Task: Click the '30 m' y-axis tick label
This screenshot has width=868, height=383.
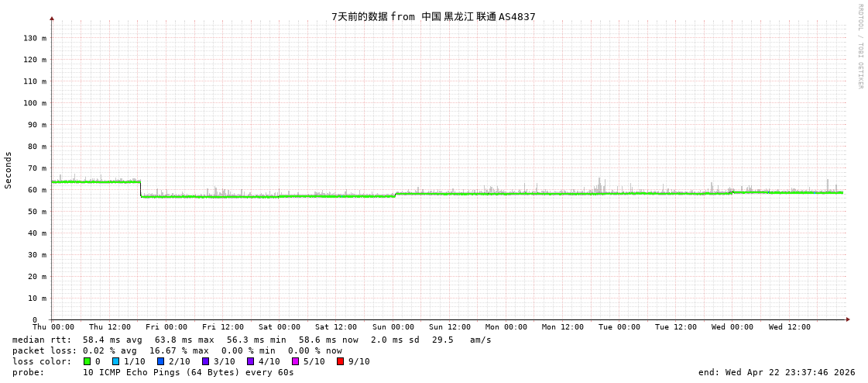Action: point(37,255)
